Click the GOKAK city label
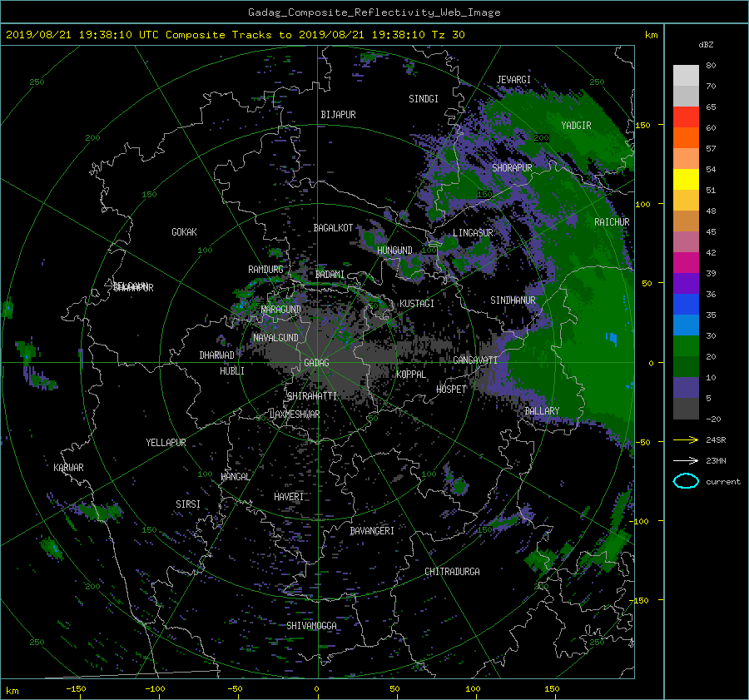Screen dimensions: 749x700 tap(184, 232)
